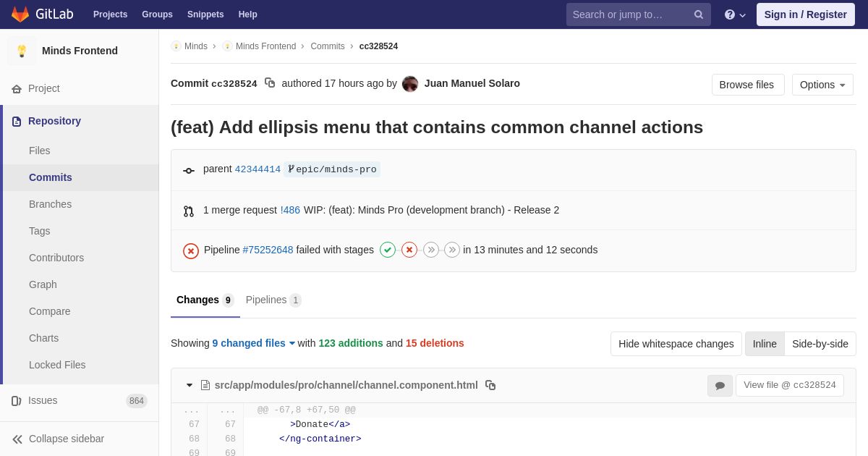
Task: Click the search magnifier icon
Action: click(698, 14)
